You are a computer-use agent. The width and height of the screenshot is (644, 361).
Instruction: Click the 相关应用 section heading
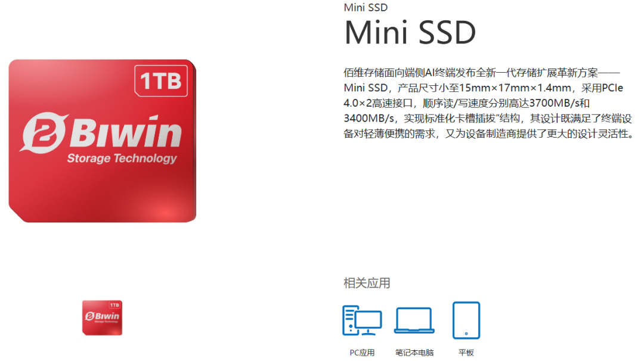(367, 283)
